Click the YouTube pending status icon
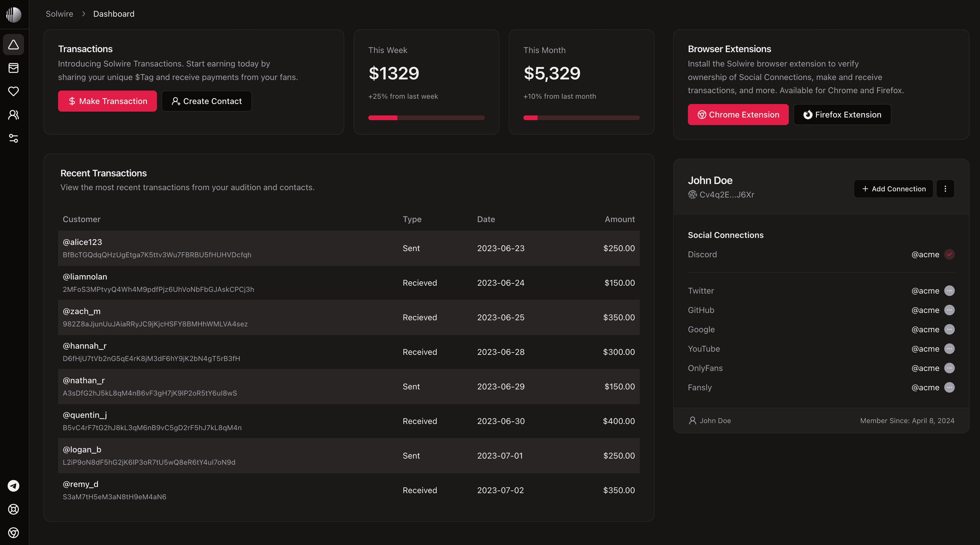Image resolution: width=980 pixels, height=545 pixels. 950,349
